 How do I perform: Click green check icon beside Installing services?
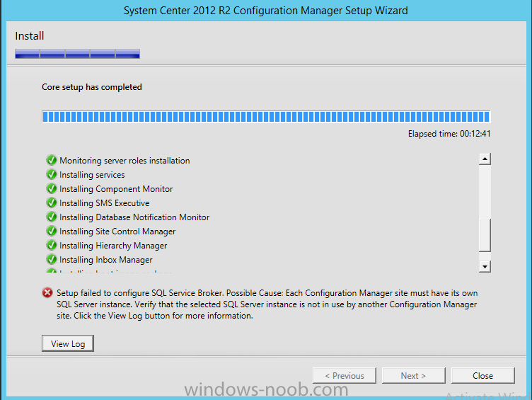51,175
